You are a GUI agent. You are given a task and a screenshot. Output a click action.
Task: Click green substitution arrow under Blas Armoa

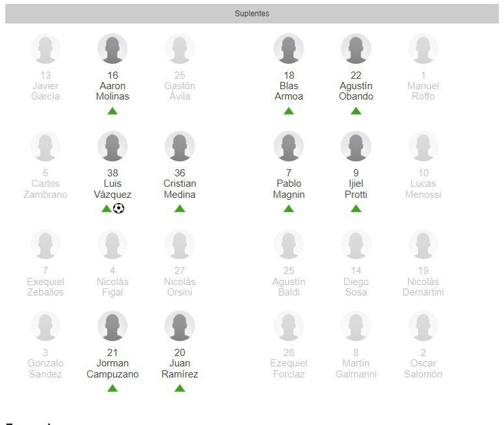289,111
